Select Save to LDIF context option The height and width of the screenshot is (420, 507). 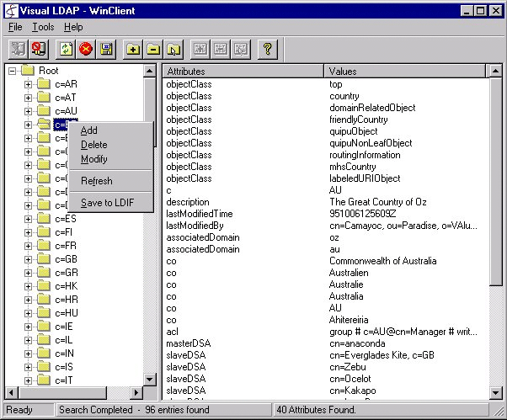click(105, 203)
